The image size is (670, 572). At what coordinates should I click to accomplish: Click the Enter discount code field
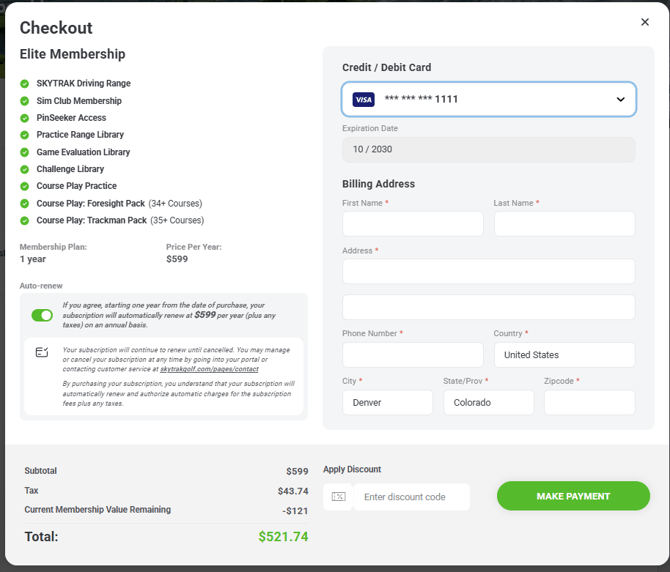pyautogui.click(x=411, y=497)
